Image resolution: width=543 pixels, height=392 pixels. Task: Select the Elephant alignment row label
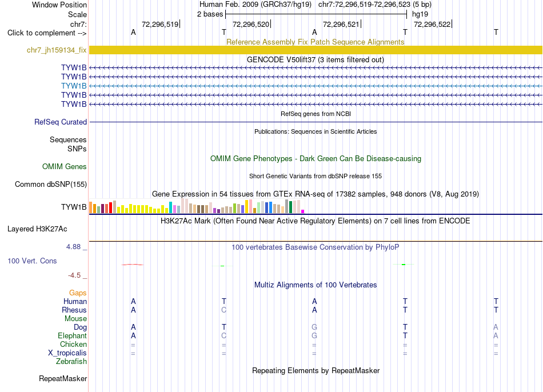[73, 336]
